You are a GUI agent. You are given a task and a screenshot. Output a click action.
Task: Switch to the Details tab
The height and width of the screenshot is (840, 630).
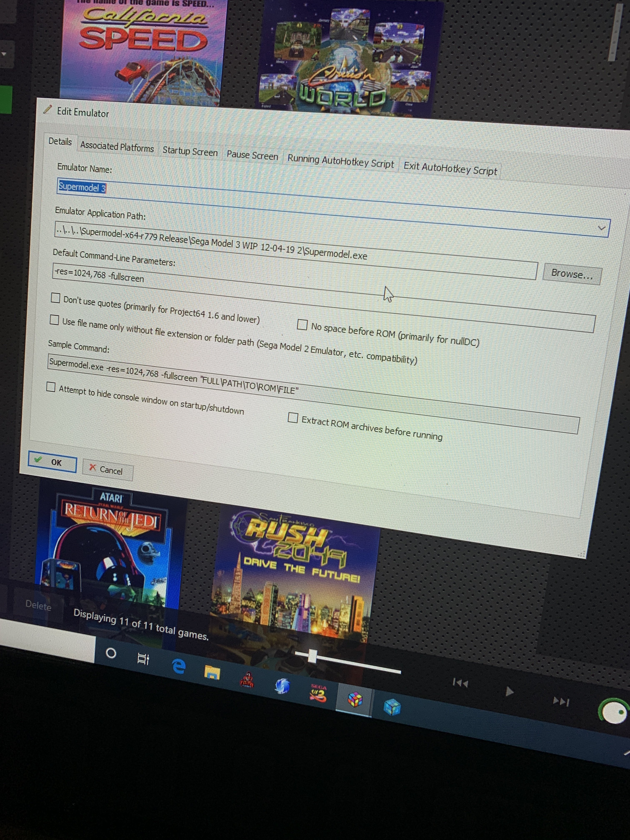click(60, 142)
